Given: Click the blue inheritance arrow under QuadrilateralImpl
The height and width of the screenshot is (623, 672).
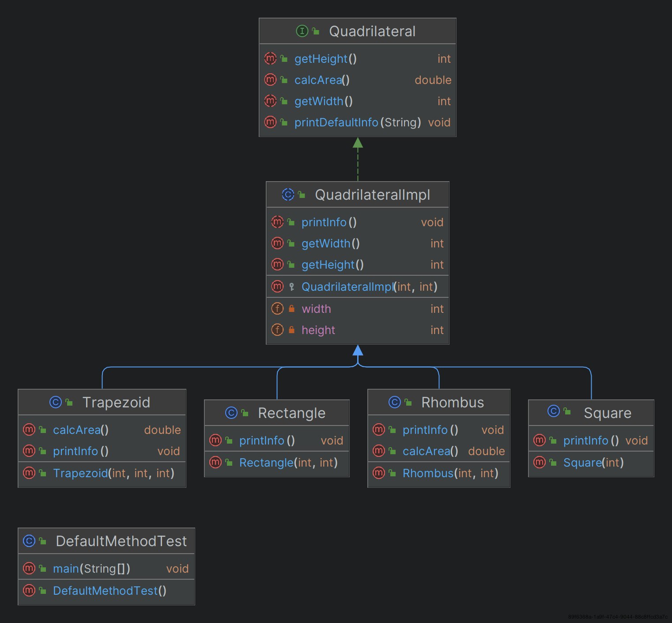Looking at the screenshot, I should [x=358, y=351].
